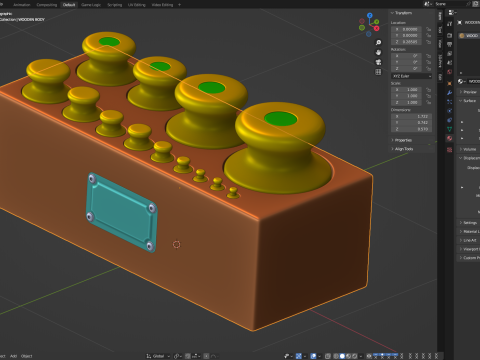Open the Object Data mesh tab icon
Image resolution: width=480 pixels, height=360 pixels.
450,129
